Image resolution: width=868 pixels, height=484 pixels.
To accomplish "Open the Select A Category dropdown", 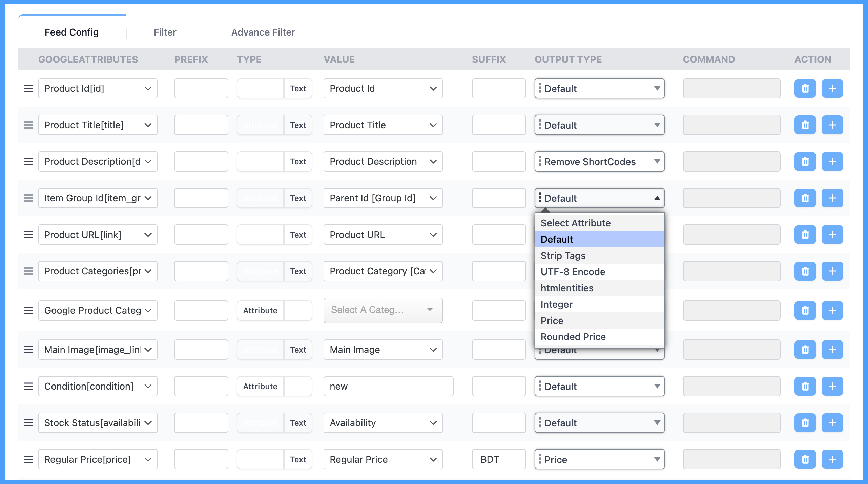I will (383, 310).
